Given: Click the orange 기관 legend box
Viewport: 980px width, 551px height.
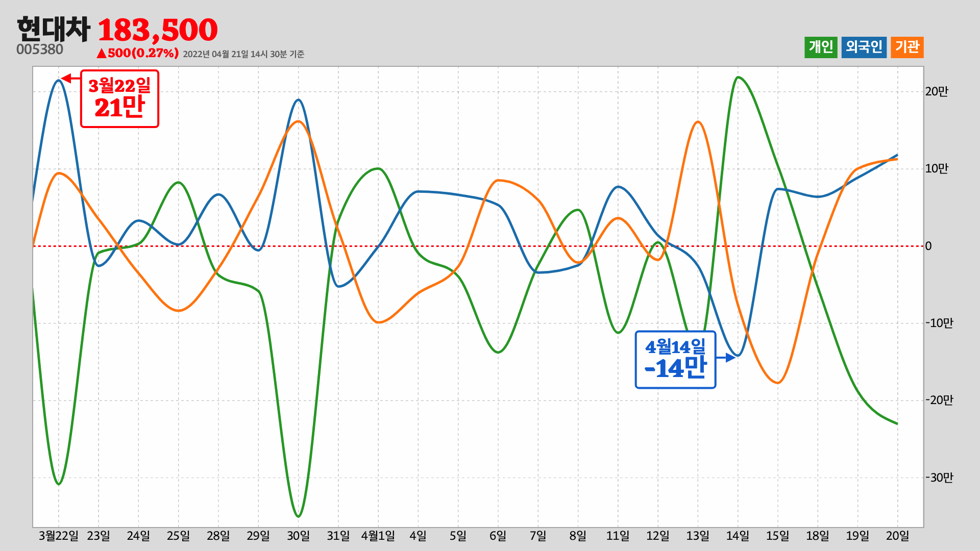Looking at the screenshot, I should click(907, 47).
